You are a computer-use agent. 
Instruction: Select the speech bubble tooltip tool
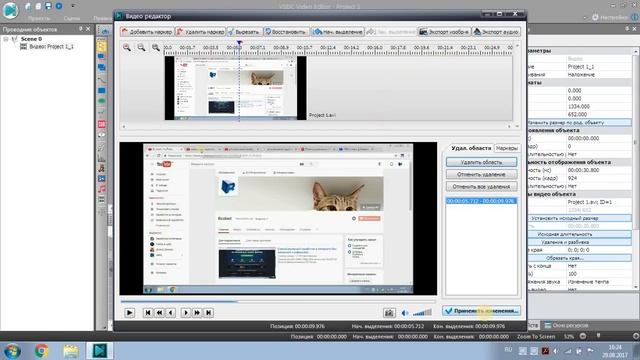[102, 136]
